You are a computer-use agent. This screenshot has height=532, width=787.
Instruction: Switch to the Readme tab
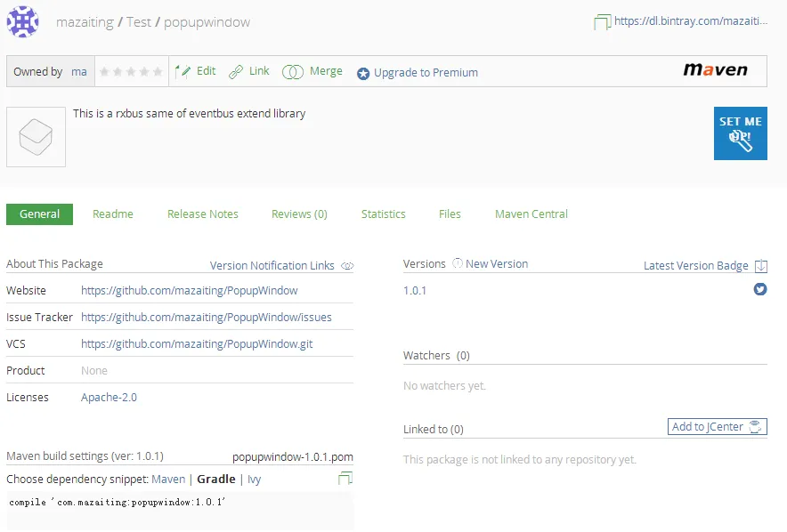(113, 214)
